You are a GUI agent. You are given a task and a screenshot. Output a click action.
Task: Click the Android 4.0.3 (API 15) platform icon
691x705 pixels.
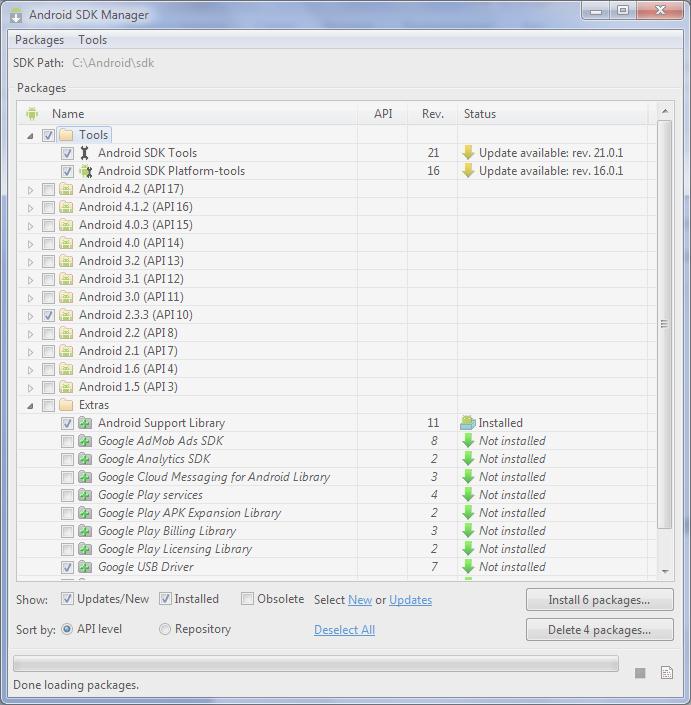66,225
